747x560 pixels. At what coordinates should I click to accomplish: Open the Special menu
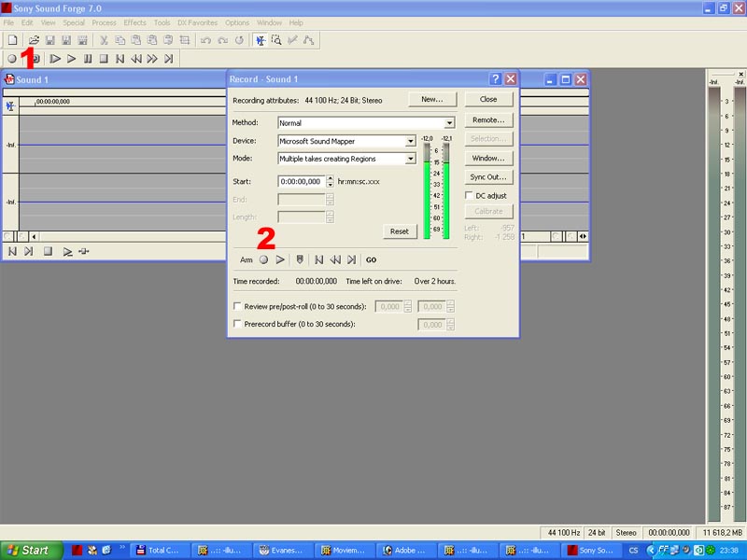pyautogui.click(x=74, y=22)
